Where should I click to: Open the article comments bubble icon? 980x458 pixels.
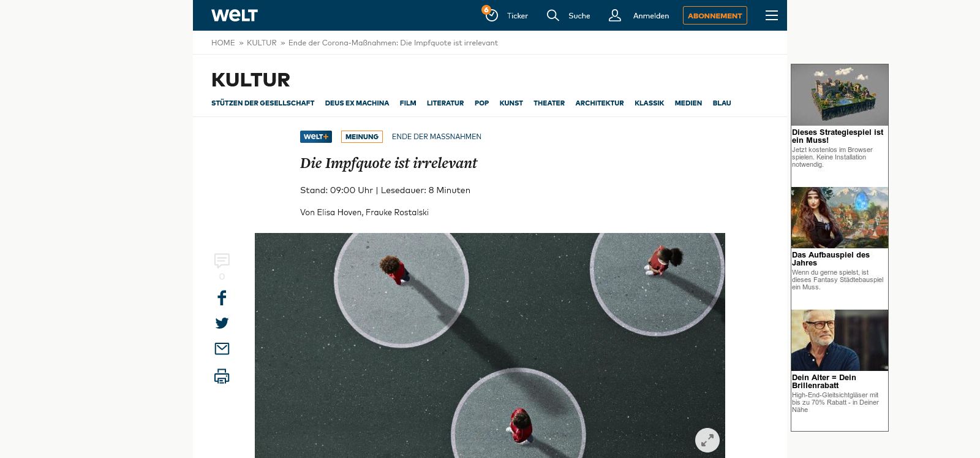[222, 261]
